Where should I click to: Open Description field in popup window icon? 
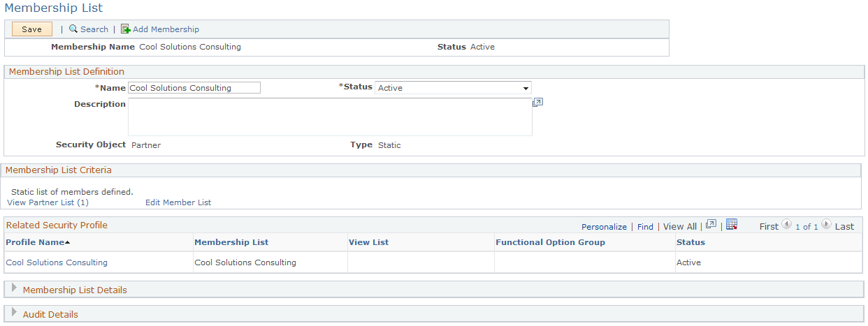[537, 102]
